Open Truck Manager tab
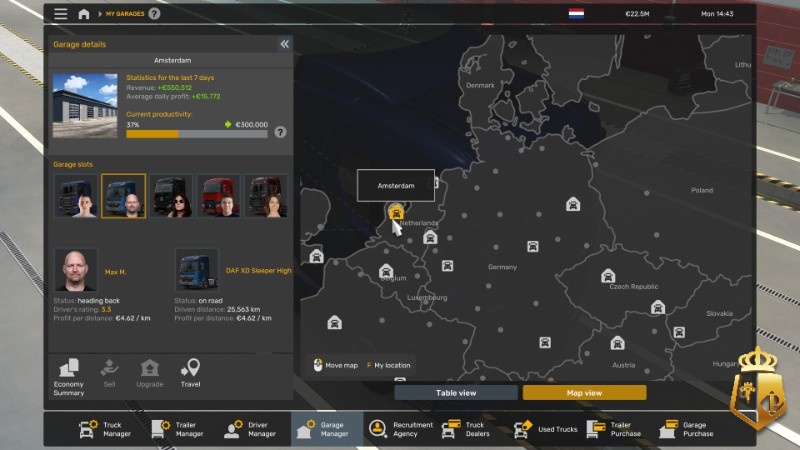Viewport: 800px width, 450px height. [x=105, y=429]
